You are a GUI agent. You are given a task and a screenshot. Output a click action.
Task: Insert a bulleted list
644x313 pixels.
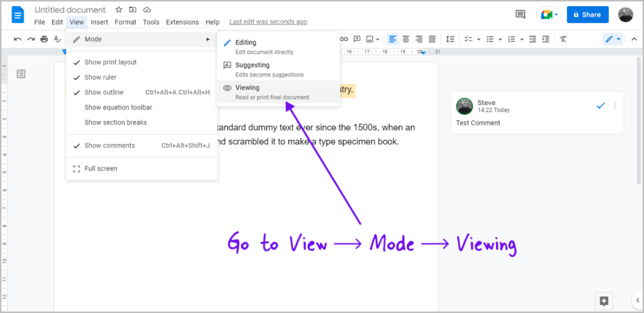coord(490,39)
